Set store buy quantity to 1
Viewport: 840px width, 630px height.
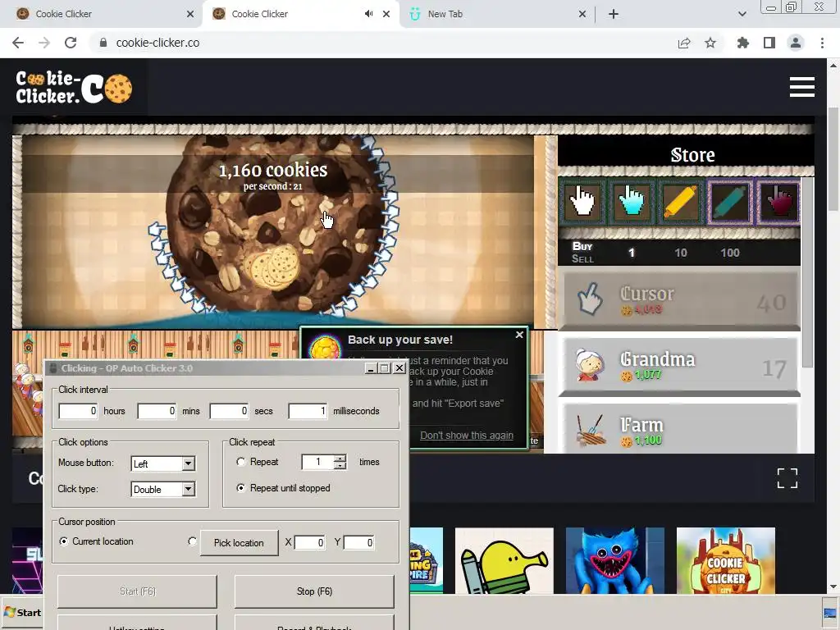coord(632,253)
